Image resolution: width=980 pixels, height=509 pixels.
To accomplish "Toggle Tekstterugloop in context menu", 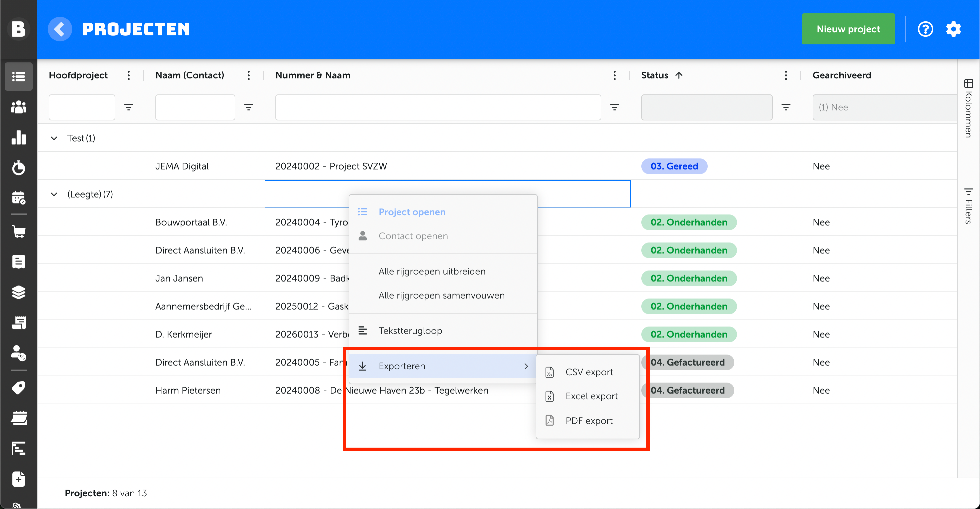I will point(443,331).
